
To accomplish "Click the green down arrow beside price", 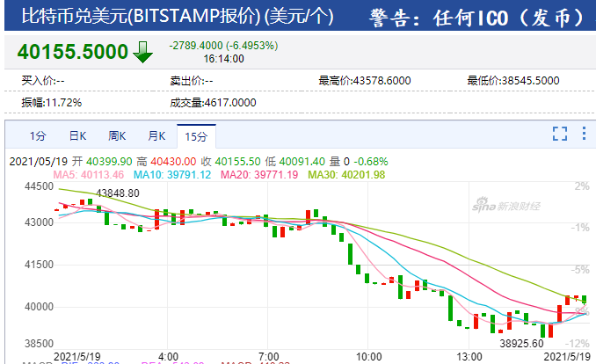I will (x=142, y=52).
